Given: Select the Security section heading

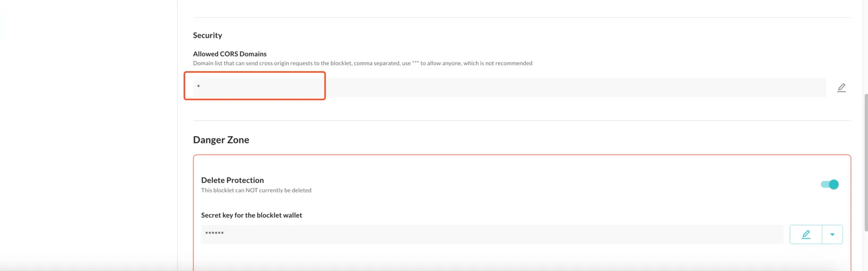Looking at the screenshot, I should 208,35.
